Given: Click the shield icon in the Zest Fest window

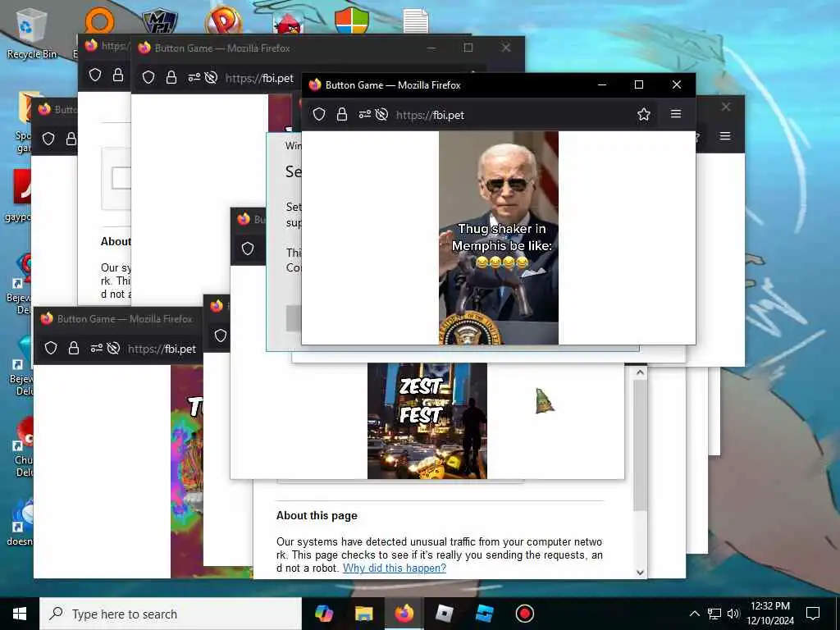Looking at the screenshot, I should 248,249.
